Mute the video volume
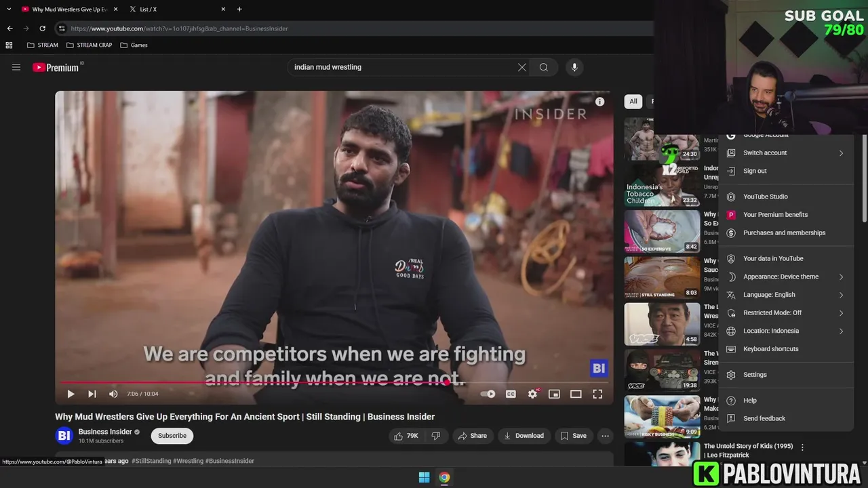 click(x=113, y=394)
